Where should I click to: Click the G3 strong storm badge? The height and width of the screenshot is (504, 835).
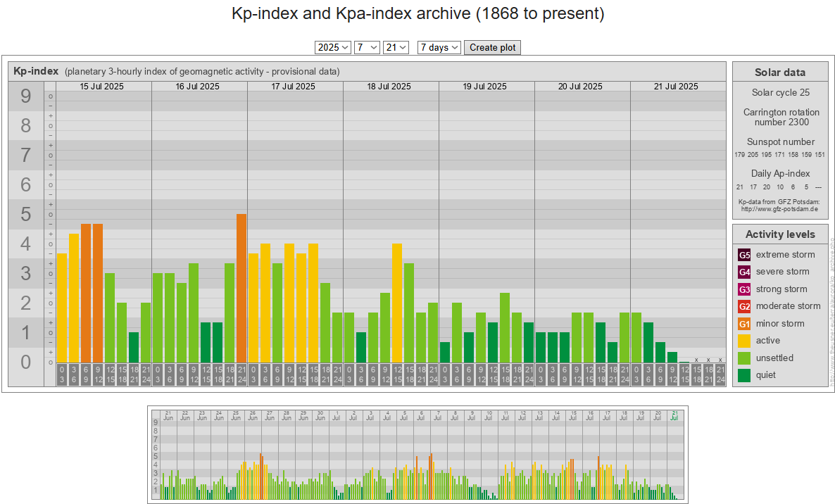744,289
